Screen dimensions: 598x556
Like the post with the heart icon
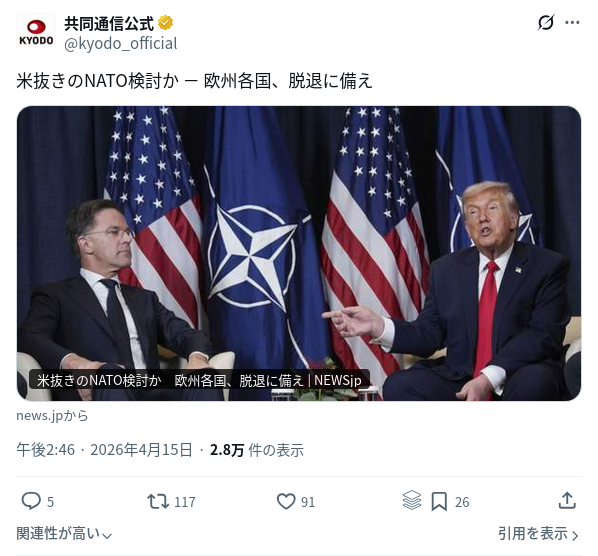[x=286, y=501]
